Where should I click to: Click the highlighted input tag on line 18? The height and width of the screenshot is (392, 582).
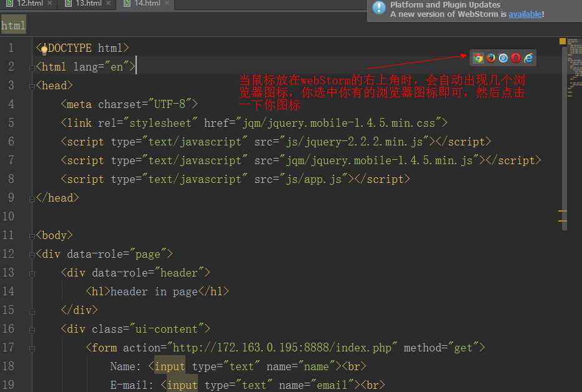pyautogui.click(x=170, y=366)
